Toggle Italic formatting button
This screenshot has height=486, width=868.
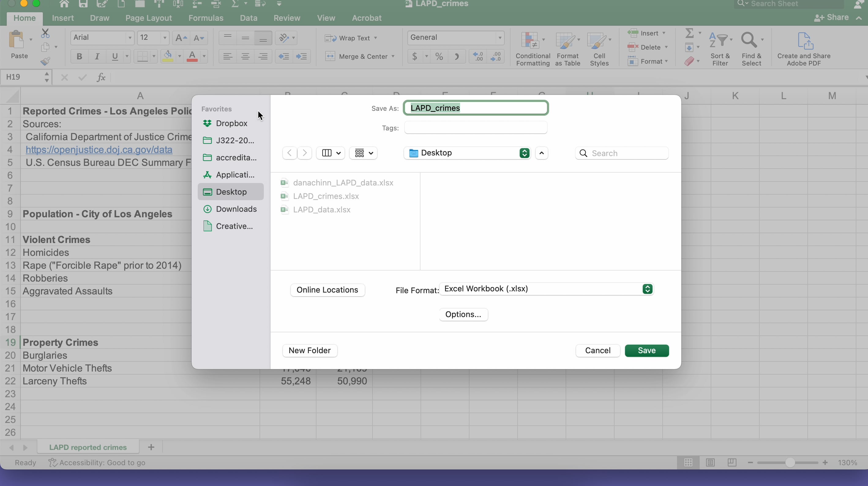click(x=97, y=56)
